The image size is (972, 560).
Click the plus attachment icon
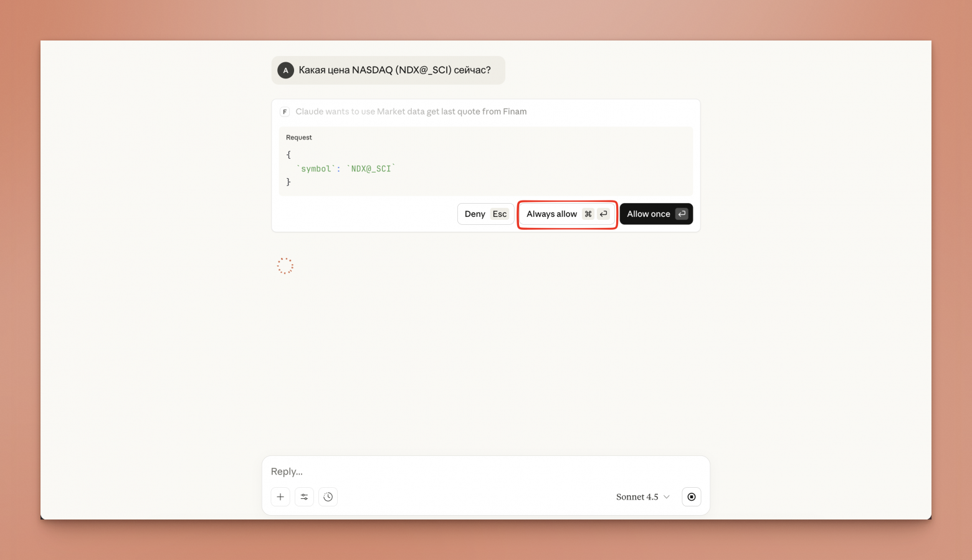(280, 496)
